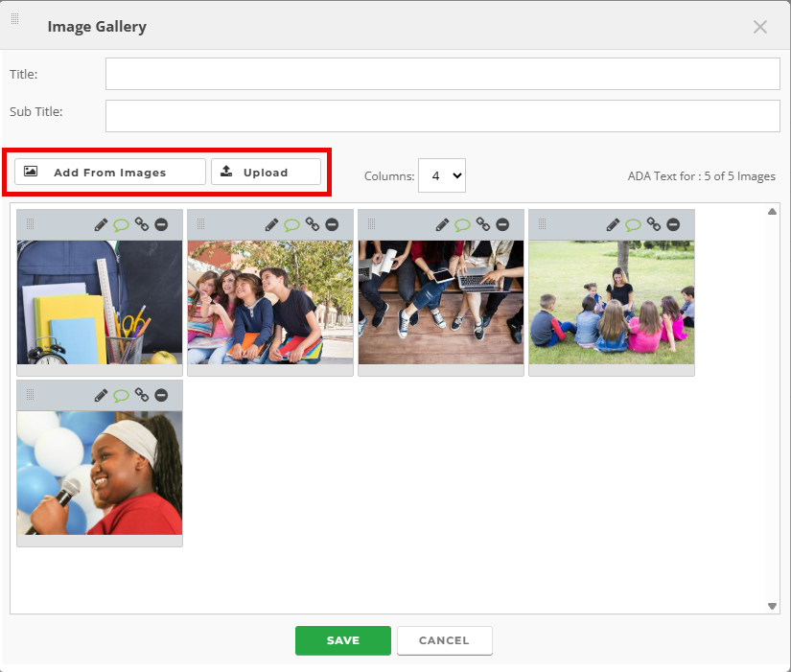Image resolution: width=791 pixels, height=672 pixels.
Task: Remove the girl with microphone image
Action: [161, 395]
